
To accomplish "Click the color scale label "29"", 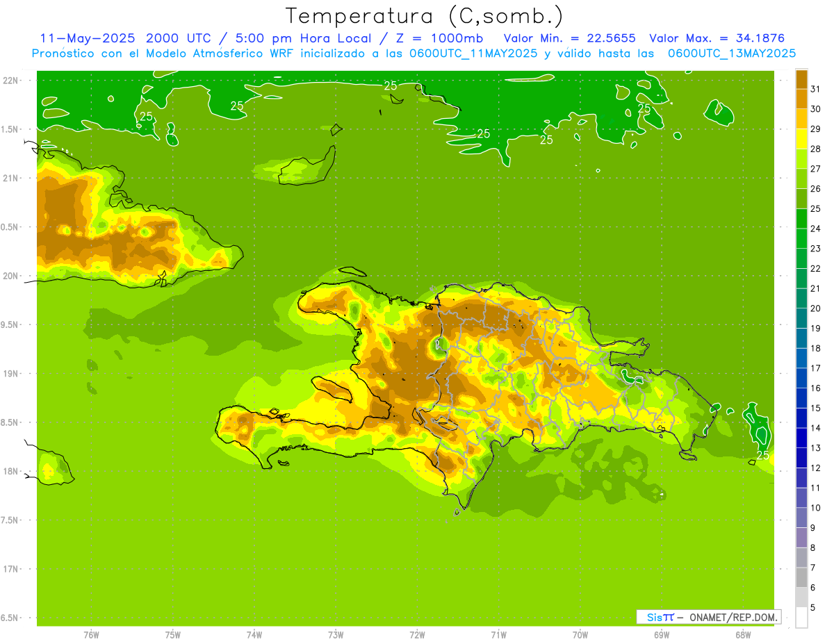I will [816, 129].
